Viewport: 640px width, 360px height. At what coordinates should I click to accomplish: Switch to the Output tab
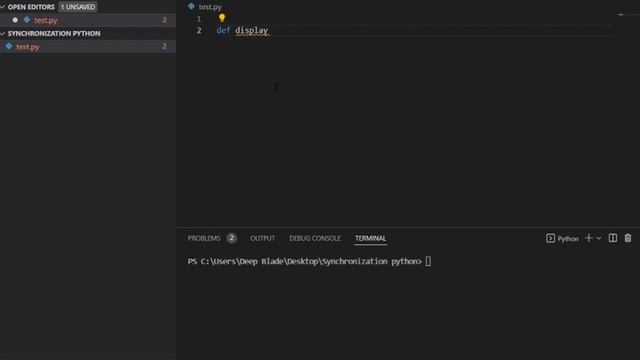[x=262, y=238]
